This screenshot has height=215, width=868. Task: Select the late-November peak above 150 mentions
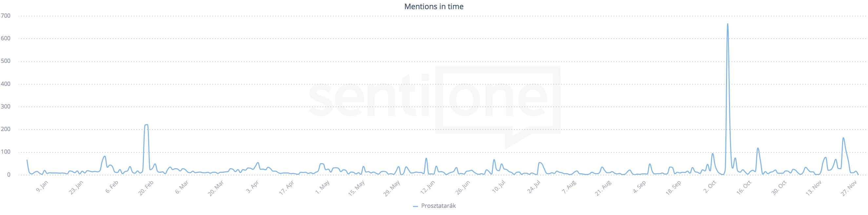point(843,138)
